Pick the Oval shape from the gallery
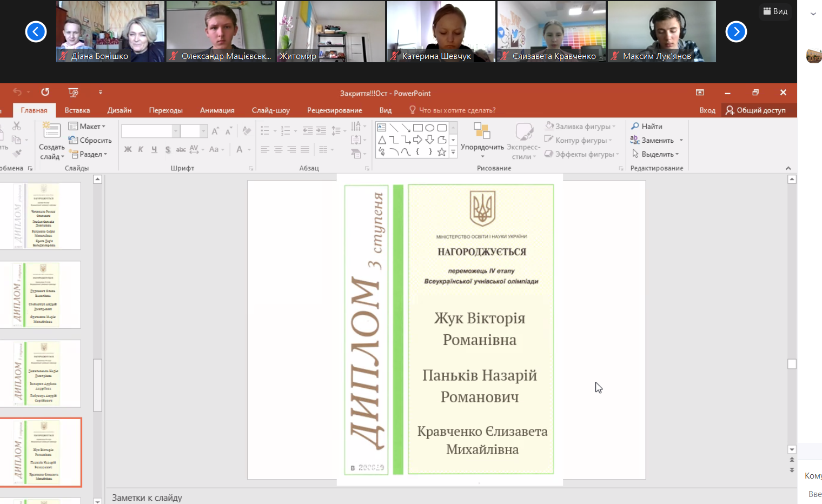The height and width of the screenshot is (504, 822). pyautogui.click(x=430, y=128)
